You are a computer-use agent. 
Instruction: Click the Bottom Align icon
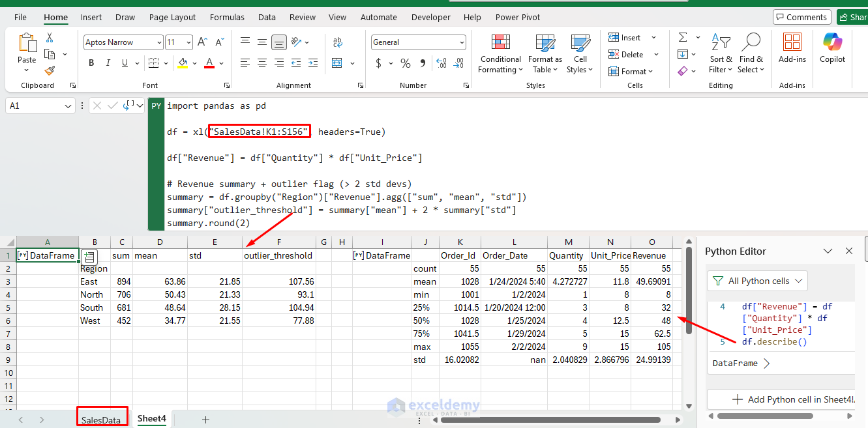pyautogui.click(x=279, y=43)
